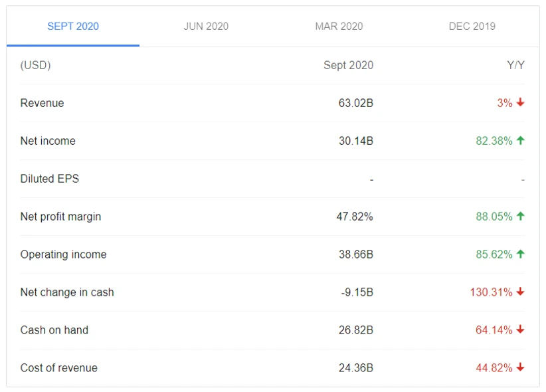Show the DEC 2019 quarter tab
The height and width of the screenshot is (392, 546).
(x=472, y=27)
